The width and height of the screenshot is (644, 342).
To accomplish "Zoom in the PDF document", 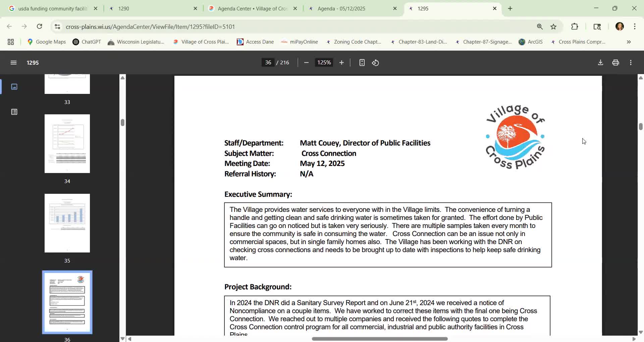I will [341, 63].
